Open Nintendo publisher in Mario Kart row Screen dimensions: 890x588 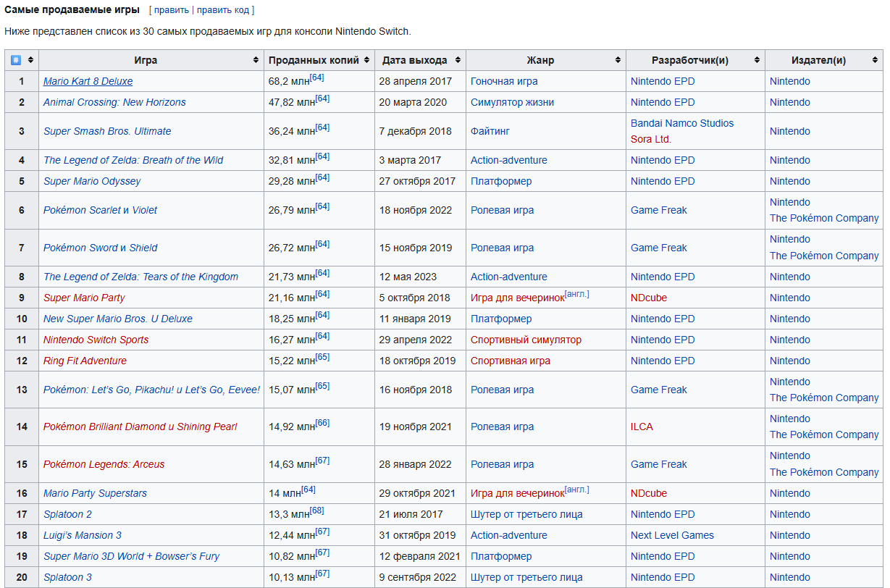pos(790,81)
